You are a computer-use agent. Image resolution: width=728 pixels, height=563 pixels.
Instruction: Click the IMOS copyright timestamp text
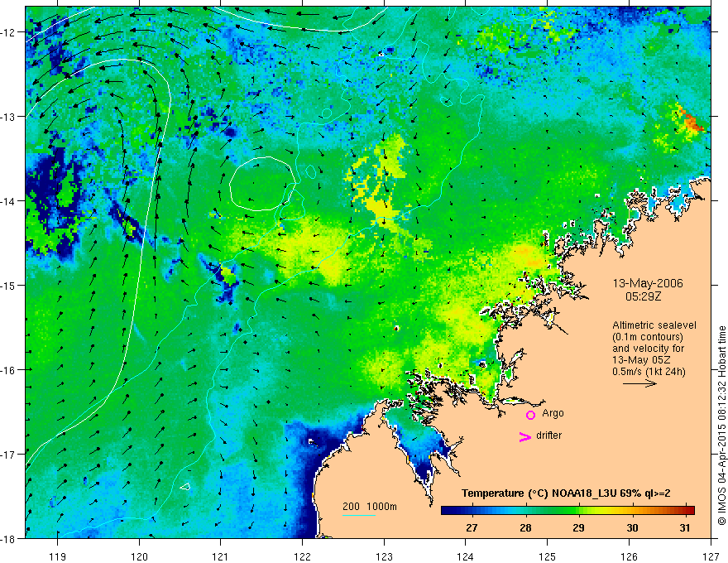click(x=721, y=426)
